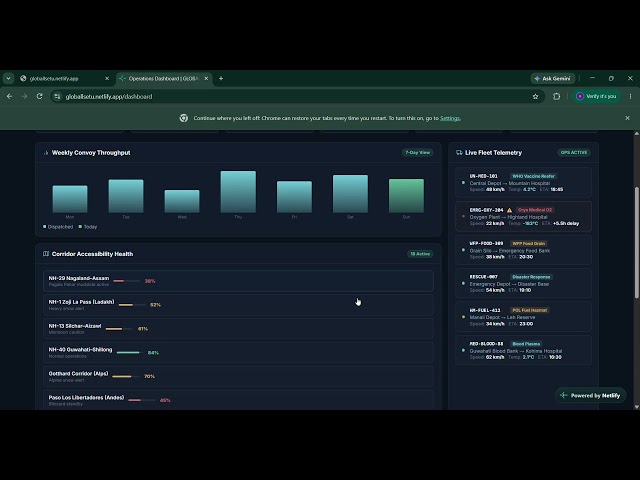The height and width of the screenshot is (480, 640).
Task: Open RESCUE-007 vehicle card
Action: pyautogui.click(x=523, y=283)
